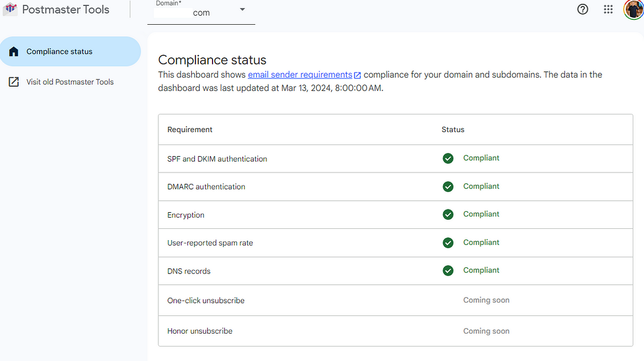Image resolution: width=644 pixels, height=361 pixels.
Task: Open the help question mark icon
Action: coord(583,9)
